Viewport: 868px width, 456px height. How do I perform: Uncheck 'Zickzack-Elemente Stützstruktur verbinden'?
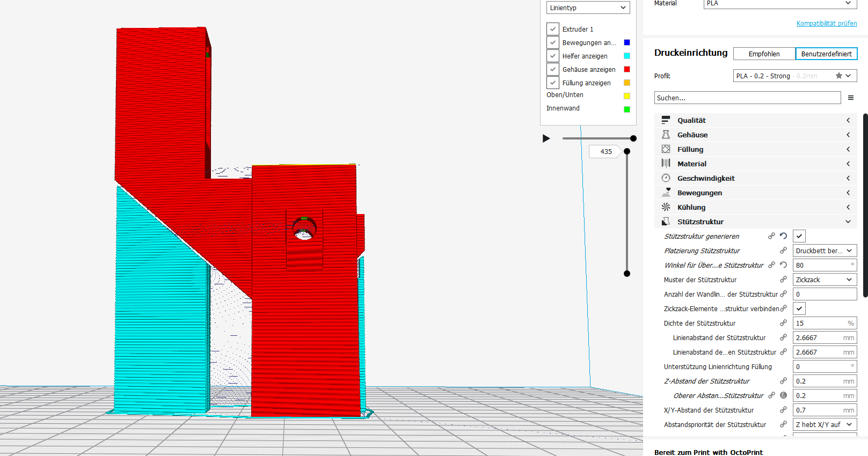tap(799, 308)
